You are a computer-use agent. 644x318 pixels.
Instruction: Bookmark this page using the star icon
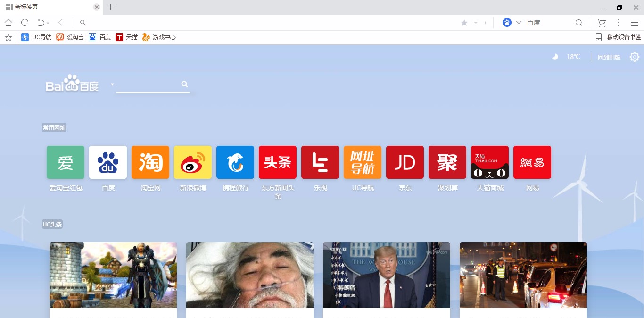click(464, 23)
